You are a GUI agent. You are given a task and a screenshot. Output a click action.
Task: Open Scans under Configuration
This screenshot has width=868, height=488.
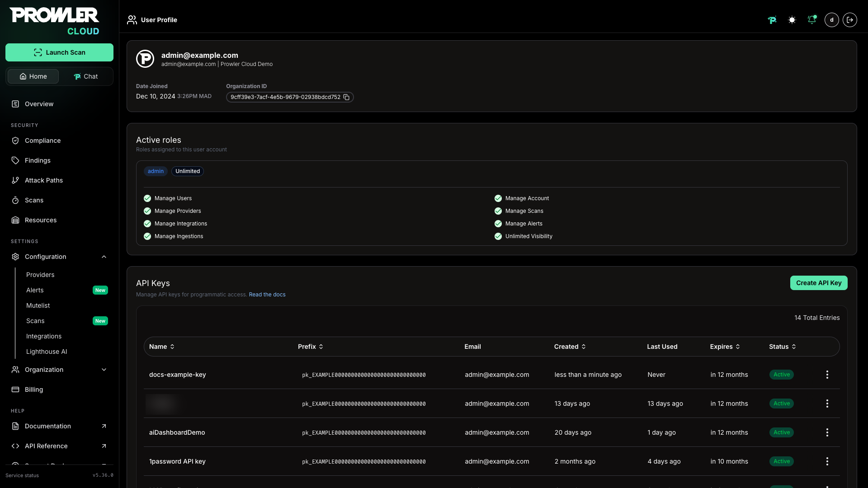click(x=35, y=321)
